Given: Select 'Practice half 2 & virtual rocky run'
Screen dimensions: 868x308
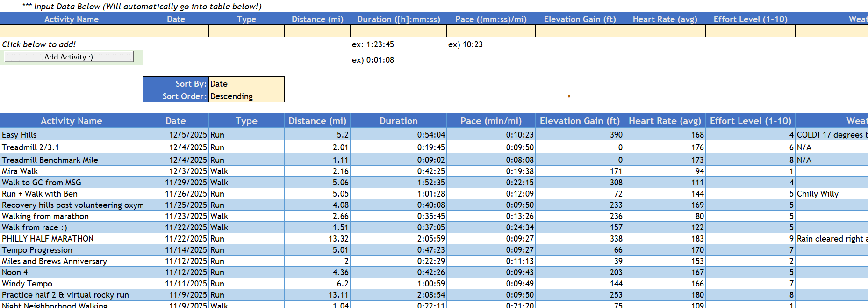Looking at the screenshot, I should 72,295.
